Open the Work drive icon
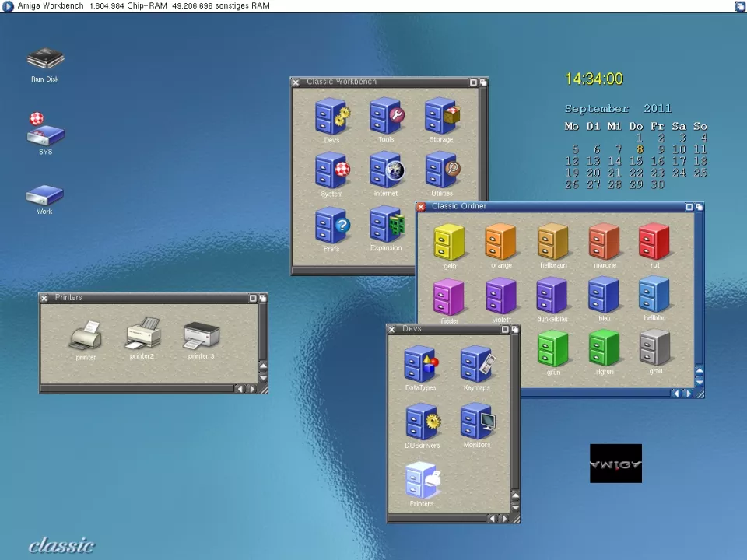 click(x=44, y=195)
